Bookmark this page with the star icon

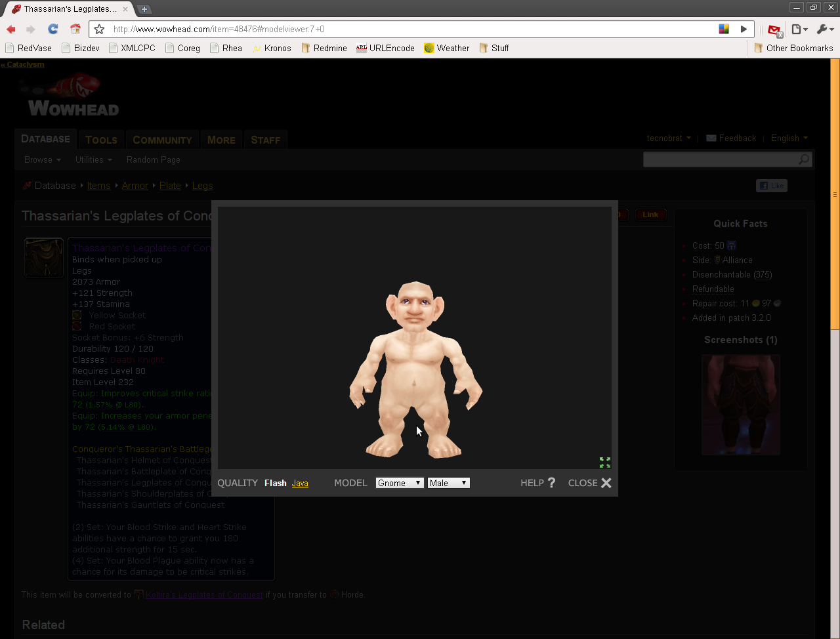[x=100, y=29]
